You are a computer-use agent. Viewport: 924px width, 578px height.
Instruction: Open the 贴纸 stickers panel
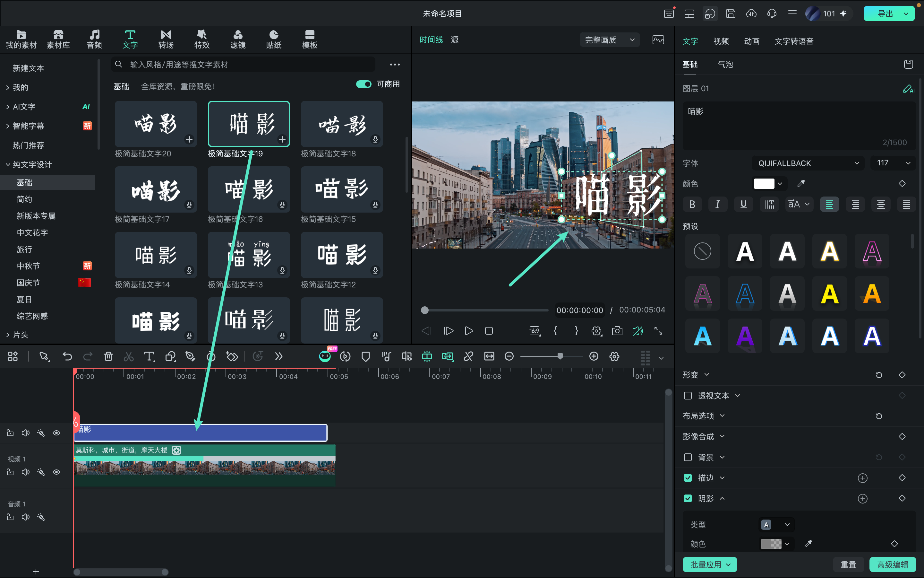tap(273, 39)
